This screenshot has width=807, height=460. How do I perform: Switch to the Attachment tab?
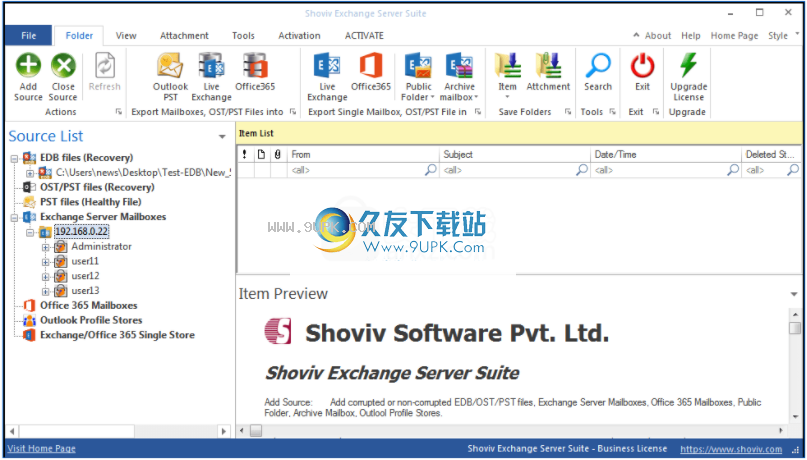tap(184, 36)
